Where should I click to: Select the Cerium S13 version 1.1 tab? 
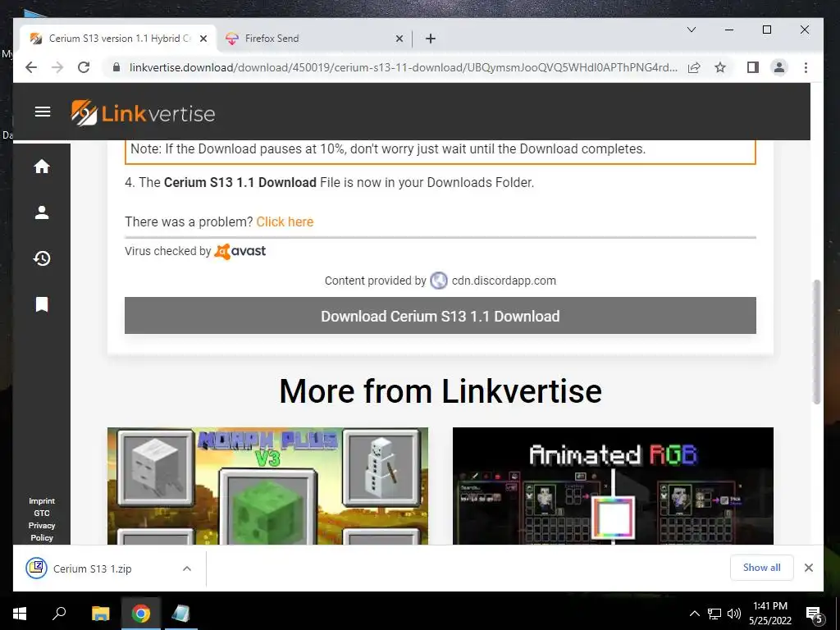(x=118, y=39)
